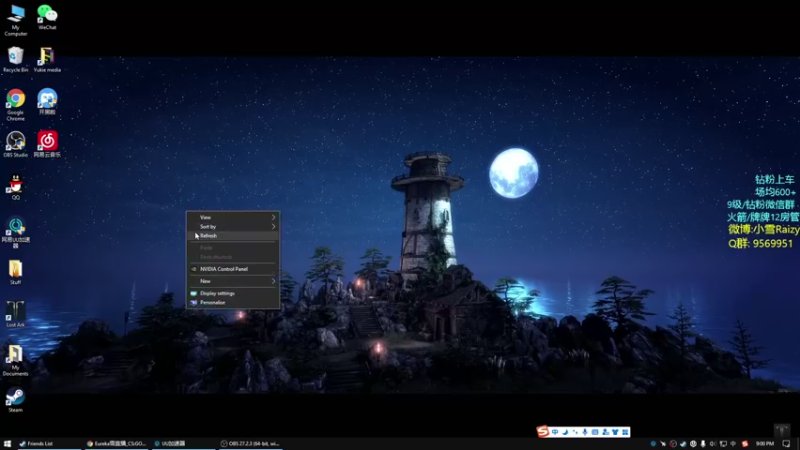Open Display settings from context menu
Viewport: 800px width, 450px height.
(x=233, y=293)
